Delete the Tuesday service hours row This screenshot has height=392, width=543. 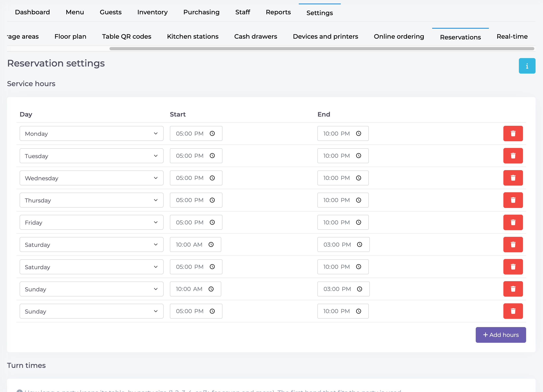513,156
